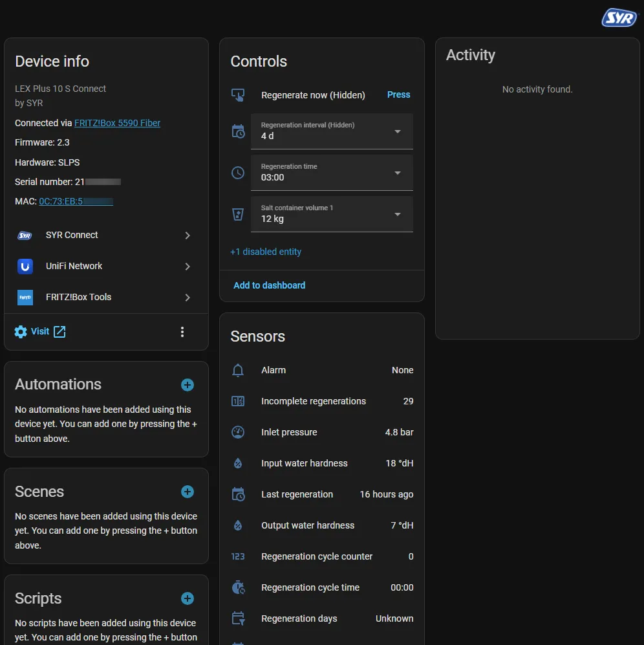Click the 18 °dH input hardness value
This screenshot has width=644, height=645.
[x=400, y=463]
